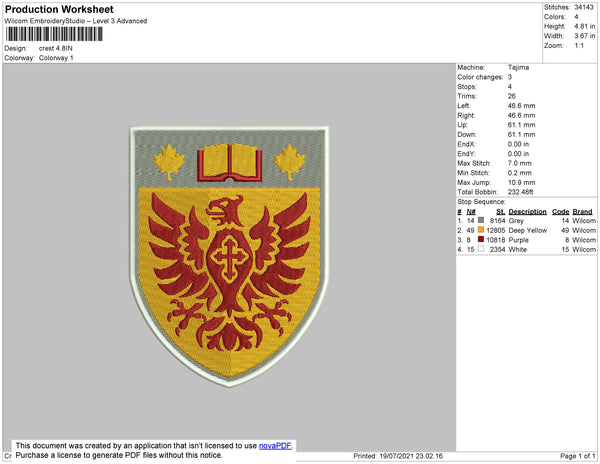Image resolution: width=600 pixels, height=464 pixels.
Task: Click the design name 'crest 4.8IN'
Action: pyautogui.click(x=55, y=48)
